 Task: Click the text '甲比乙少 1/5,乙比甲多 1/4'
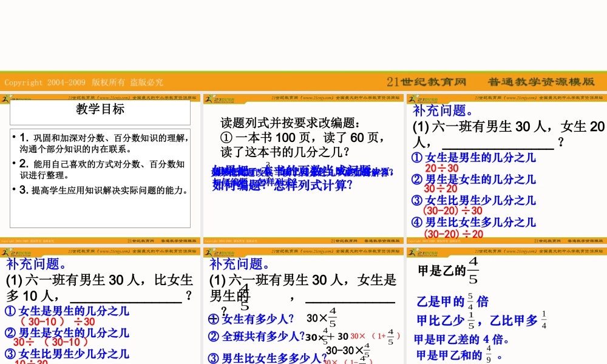481,320
